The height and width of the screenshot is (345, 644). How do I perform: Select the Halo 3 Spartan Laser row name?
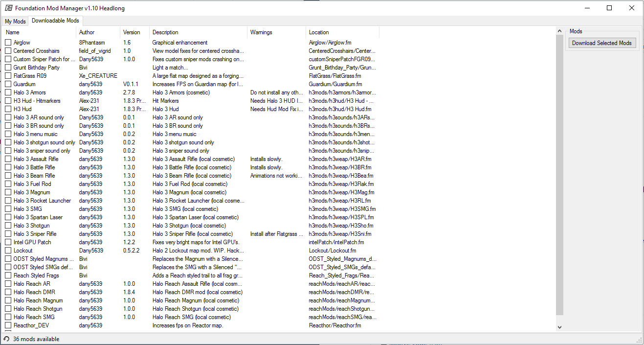(x=38, y=217)
